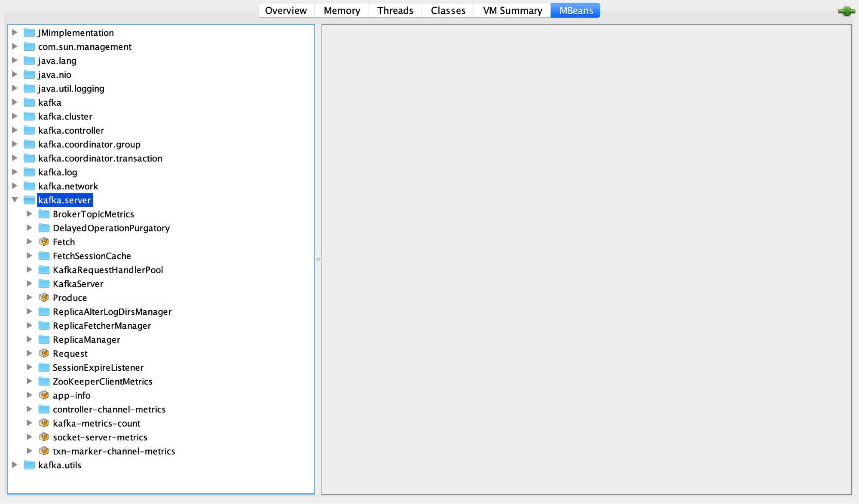The image size is (859, 504).
Task: Click the connection status icon top right
Action: coord(846,11)
